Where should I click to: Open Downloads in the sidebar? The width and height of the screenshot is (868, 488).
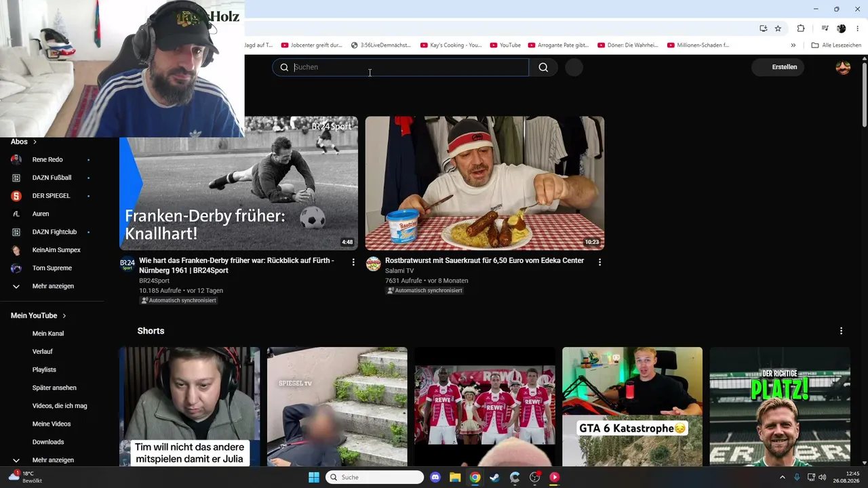pos(48,442)
